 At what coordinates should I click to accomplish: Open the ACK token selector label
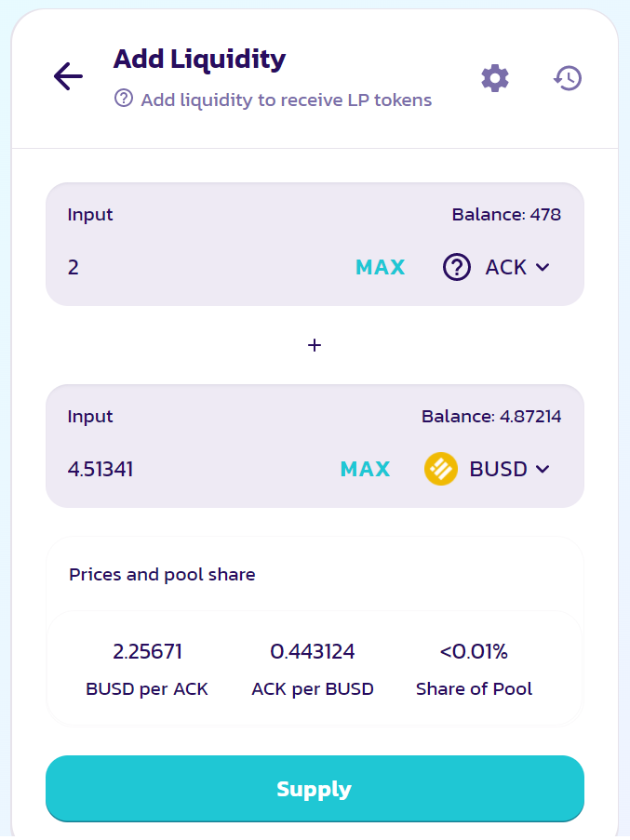tap(506, 268)
